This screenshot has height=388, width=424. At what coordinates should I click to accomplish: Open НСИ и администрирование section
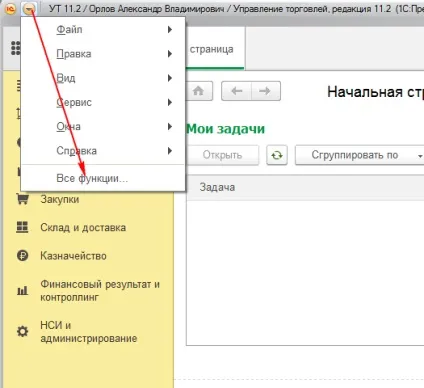pos(89,332)
